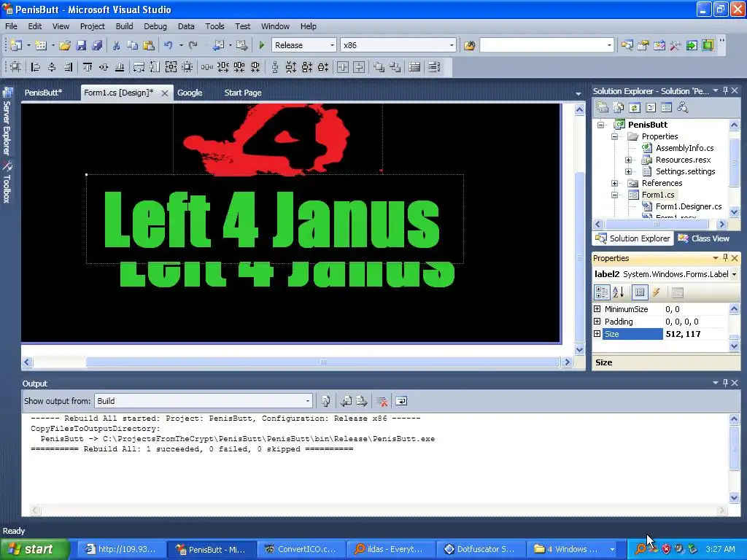The image size is (747, 560).
Task: Open the Windows start button
Action: coord(34,549)
